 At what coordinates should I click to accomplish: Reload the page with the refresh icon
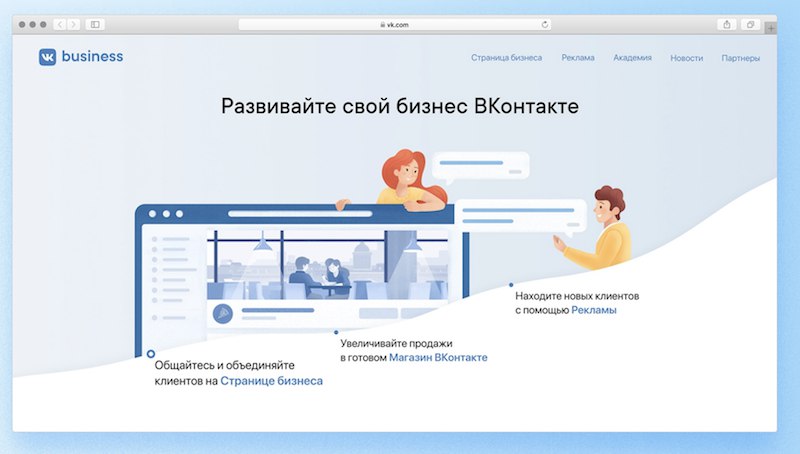coord(544,24)
